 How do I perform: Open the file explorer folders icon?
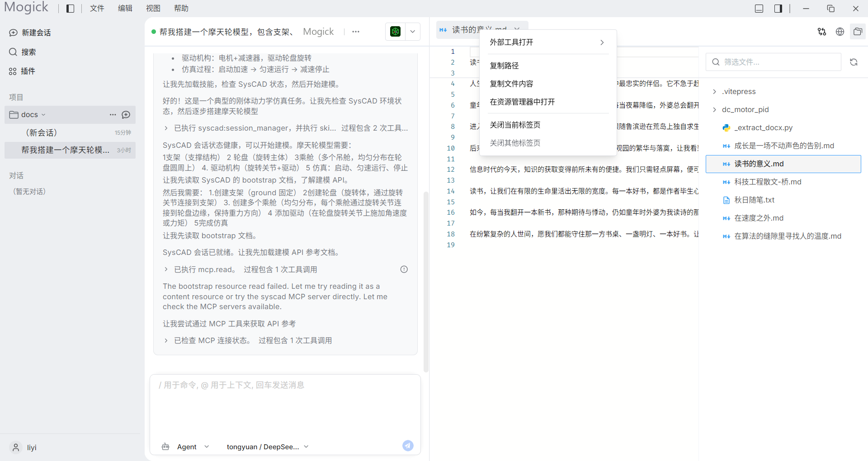858,32
